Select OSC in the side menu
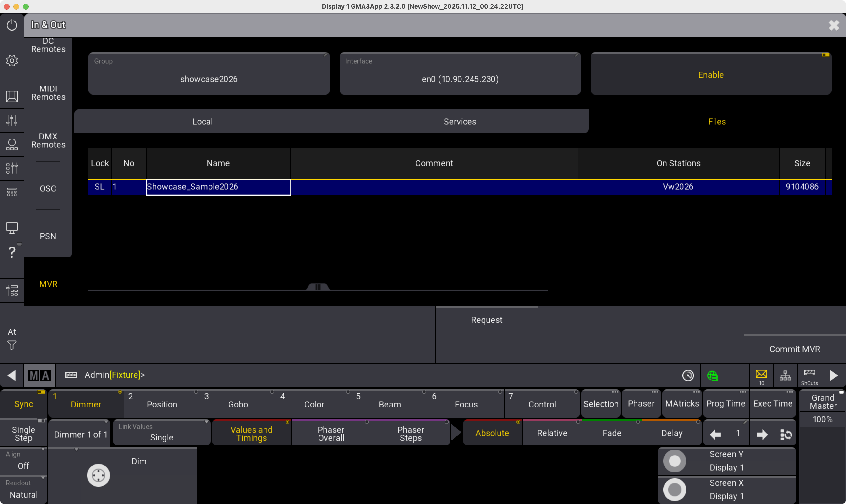This screenshot has width=846, height=504. (48, 188)
